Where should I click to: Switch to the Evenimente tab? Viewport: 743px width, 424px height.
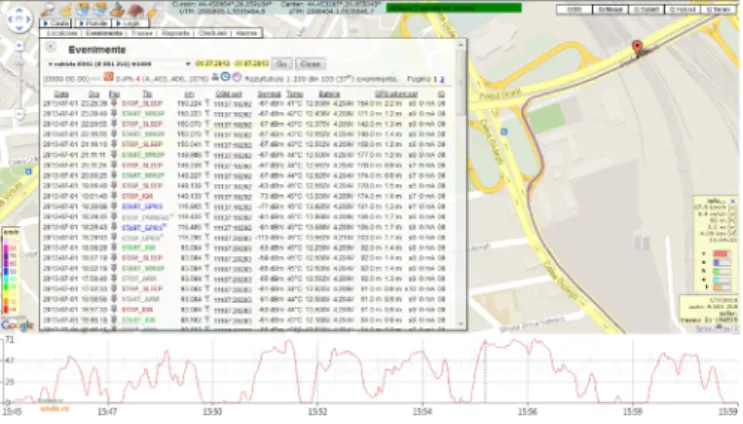(x=104, y=33)
